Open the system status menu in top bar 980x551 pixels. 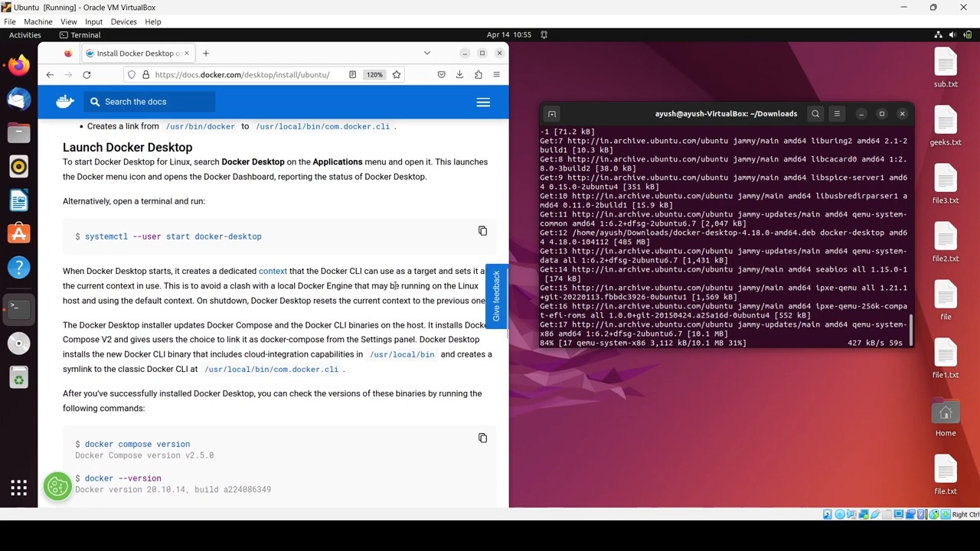[953, 34]
